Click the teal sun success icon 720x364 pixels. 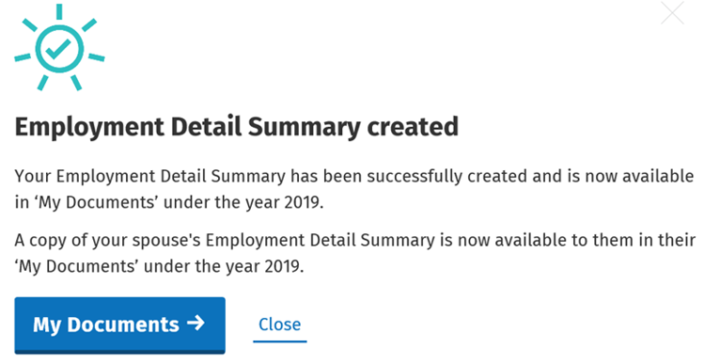click(x=60, y=47)
